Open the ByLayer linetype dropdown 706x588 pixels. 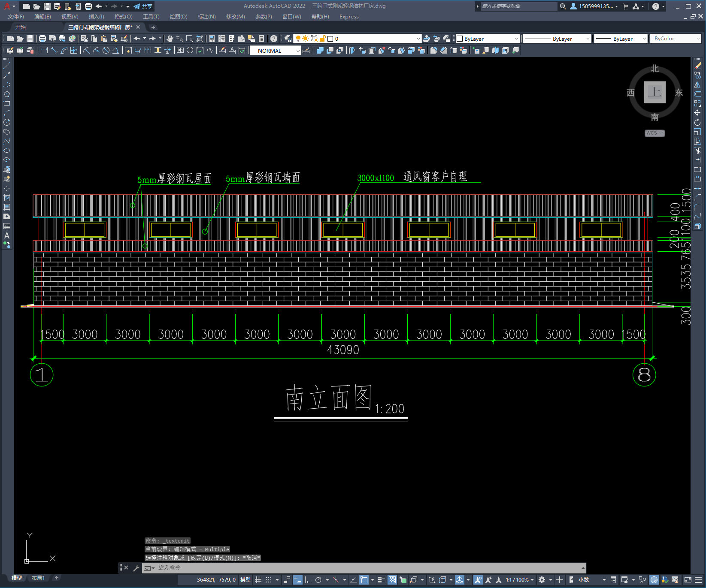point(558,39)
